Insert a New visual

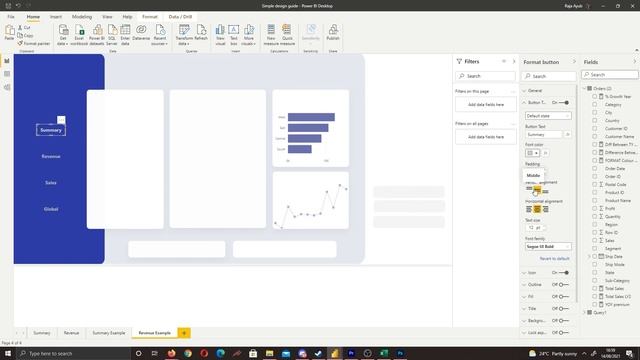click(x=220, y=35)
